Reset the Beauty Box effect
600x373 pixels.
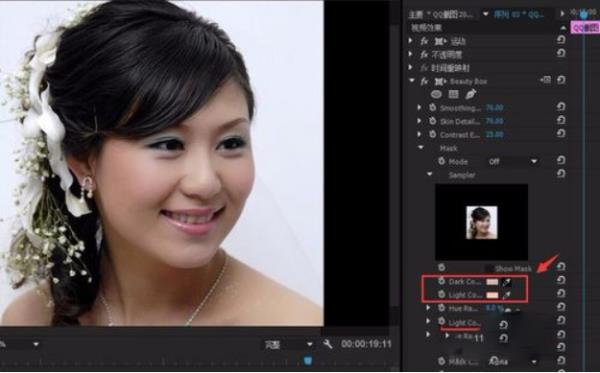(x=561, y=80)
